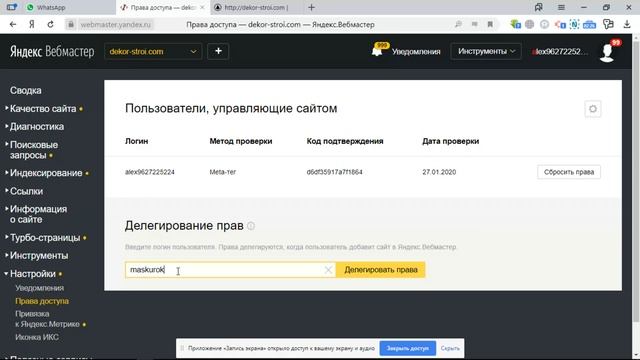The image size is (640, 360).
Task: Click the grey globe extension icon
Action: click(529, 24)
